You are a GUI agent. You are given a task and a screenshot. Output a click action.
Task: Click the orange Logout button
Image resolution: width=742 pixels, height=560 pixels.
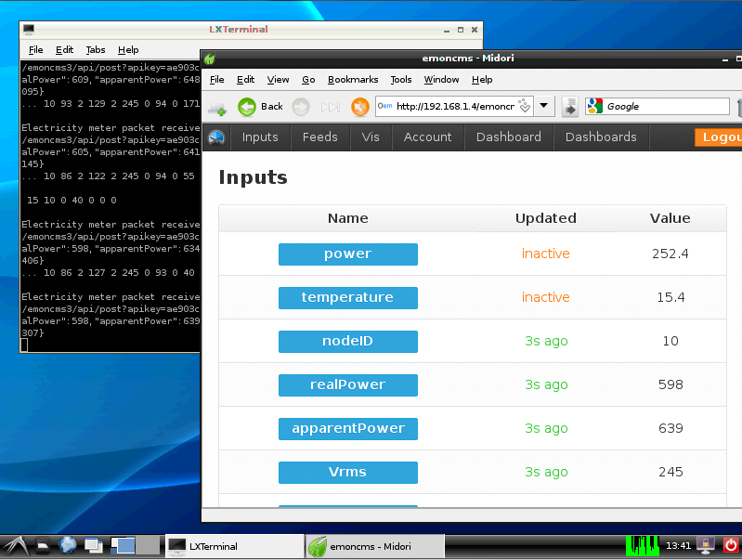(719, 137)
